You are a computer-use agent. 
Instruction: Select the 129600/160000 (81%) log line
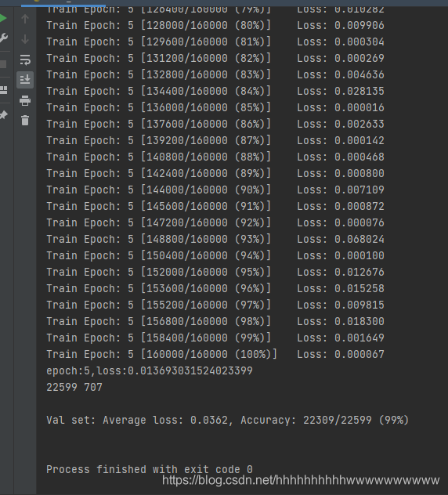click(x=215, y=42)
